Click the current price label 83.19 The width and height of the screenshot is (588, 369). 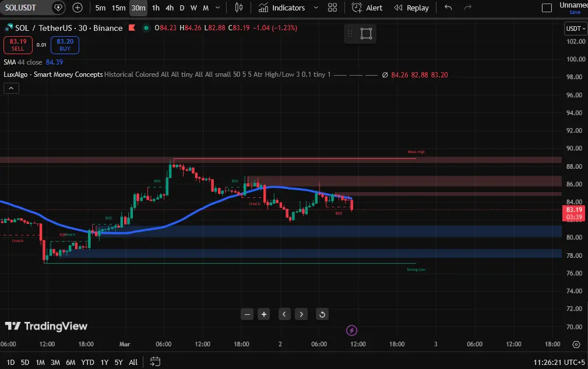tap(574, 213)
